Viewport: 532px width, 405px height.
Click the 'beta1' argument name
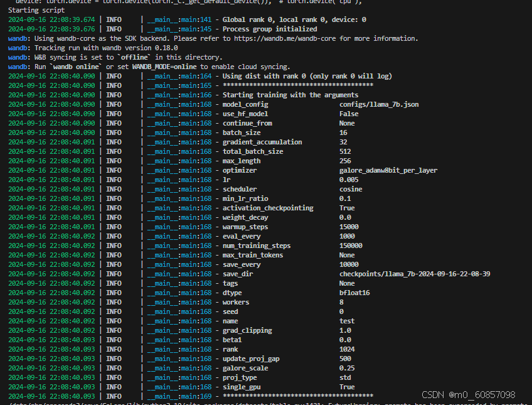pos(232,340)
